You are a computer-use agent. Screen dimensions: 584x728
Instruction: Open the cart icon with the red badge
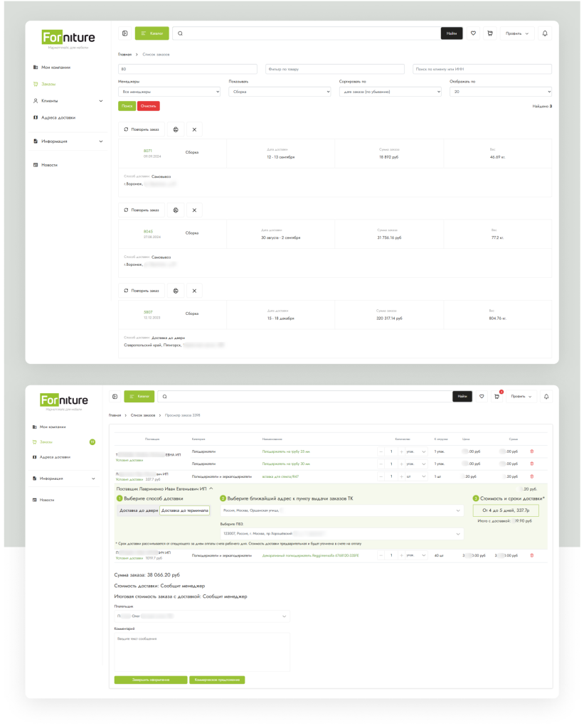coord(497,396)
